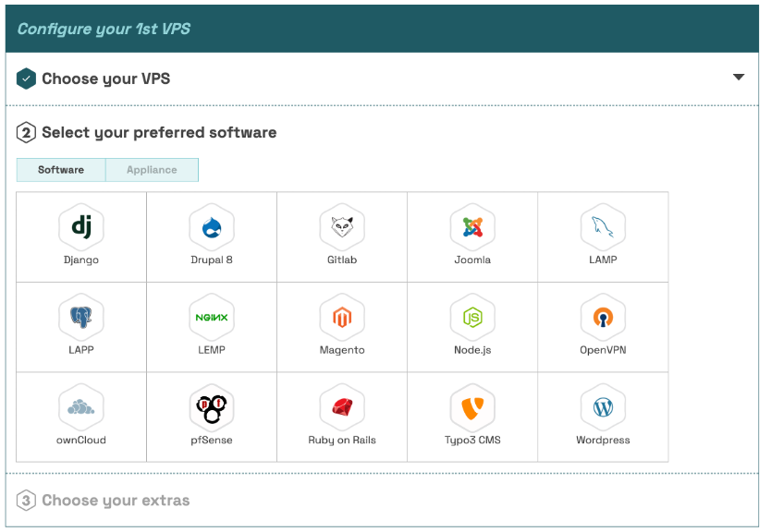Click the LAMP label text
771x532 pixels.
[603, 260]
